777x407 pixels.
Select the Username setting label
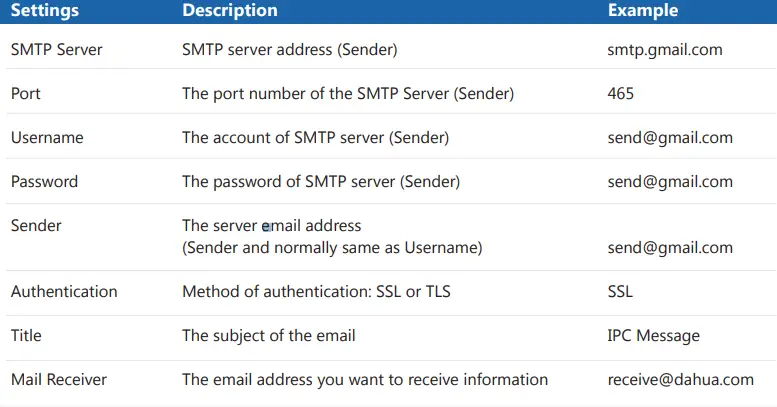point(47,137)
